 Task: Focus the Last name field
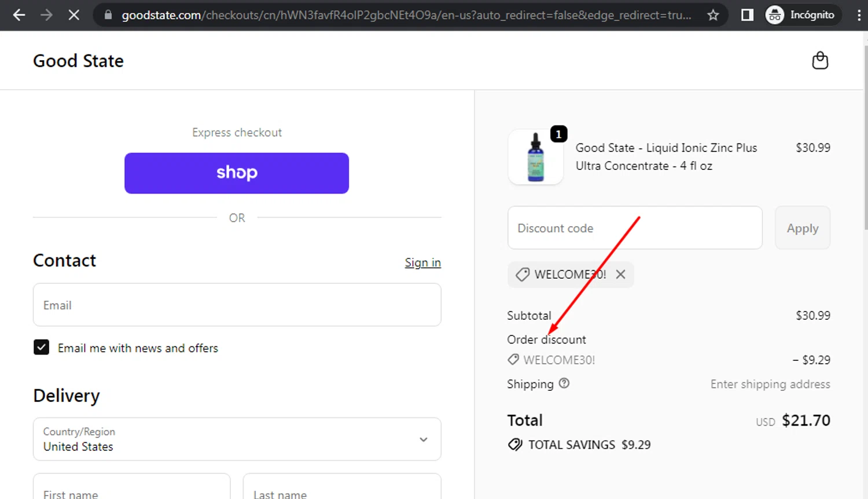point(342,486)
